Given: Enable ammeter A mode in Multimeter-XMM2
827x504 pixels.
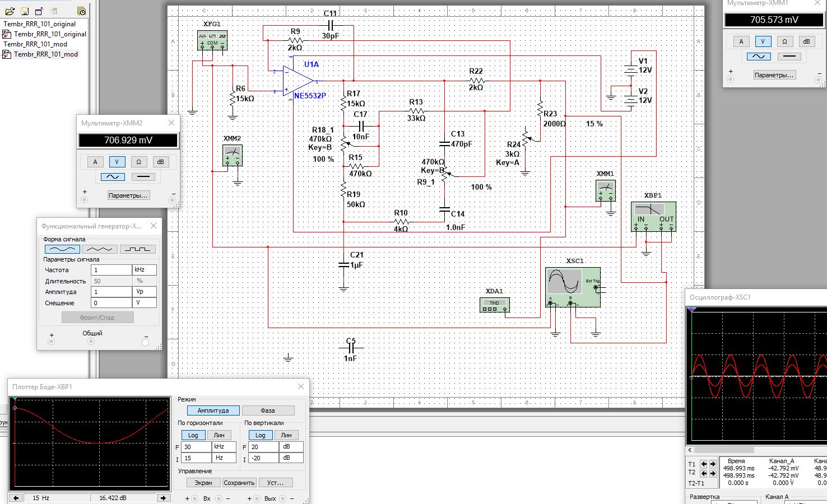Looking at the screenshot, I should 95,162.
